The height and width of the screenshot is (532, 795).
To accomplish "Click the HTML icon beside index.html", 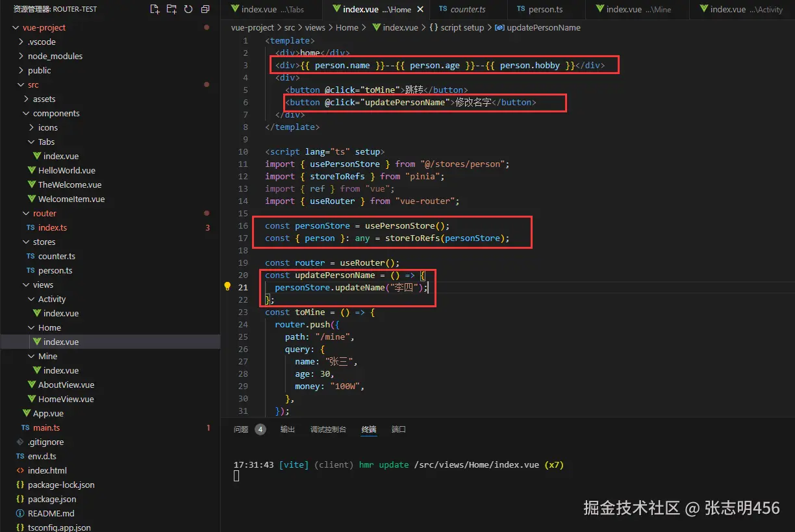I will click(20, 470).
